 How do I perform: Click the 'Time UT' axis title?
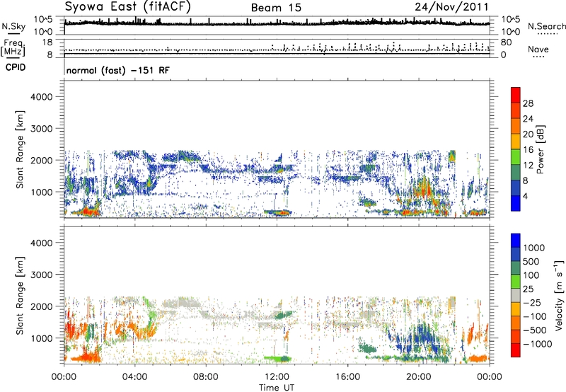tap(277, 388)
